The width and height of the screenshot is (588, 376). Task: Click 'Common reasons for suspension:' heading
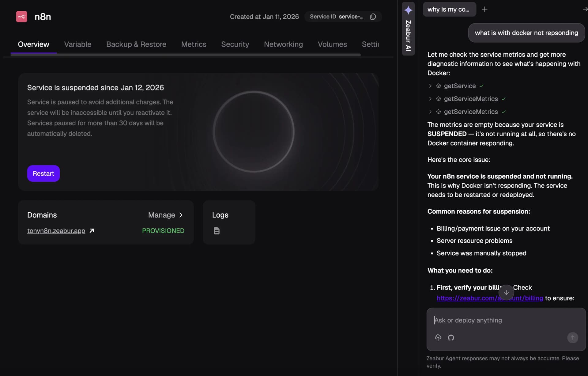point(479,211)
